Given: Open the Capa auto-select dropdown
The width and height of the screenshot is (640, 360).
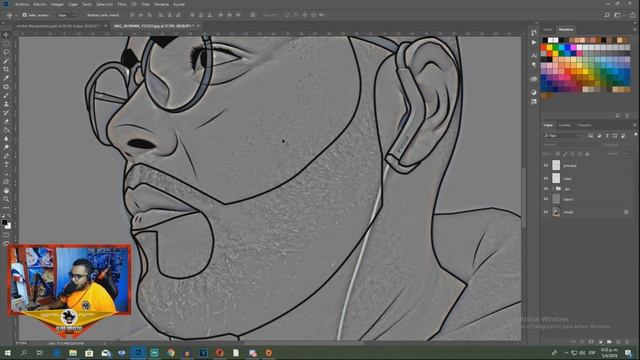Looking at the screenshot, I should point(66,15).
